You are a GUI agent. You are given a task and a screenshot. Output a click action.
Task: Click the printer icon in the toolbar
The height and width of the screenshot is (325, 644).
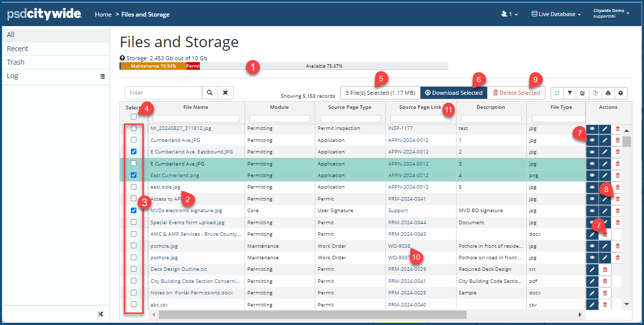[608, 93]
